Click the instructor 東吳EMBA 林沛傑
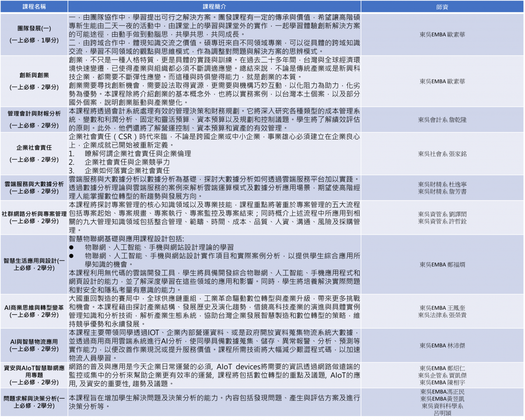This screenshot has width=525, height=420. [x=442, y=345]
